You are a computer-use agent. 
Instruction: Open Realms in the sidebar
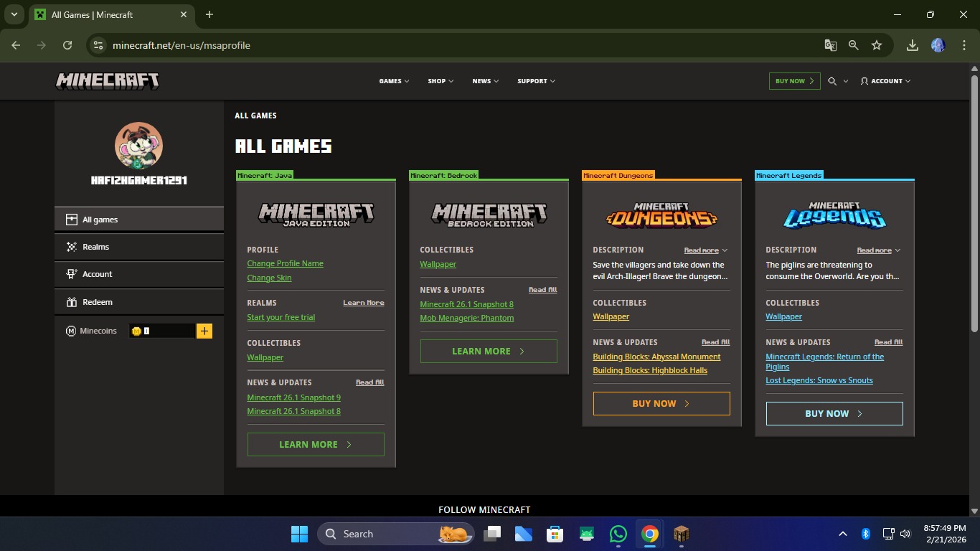coord(139,247)
